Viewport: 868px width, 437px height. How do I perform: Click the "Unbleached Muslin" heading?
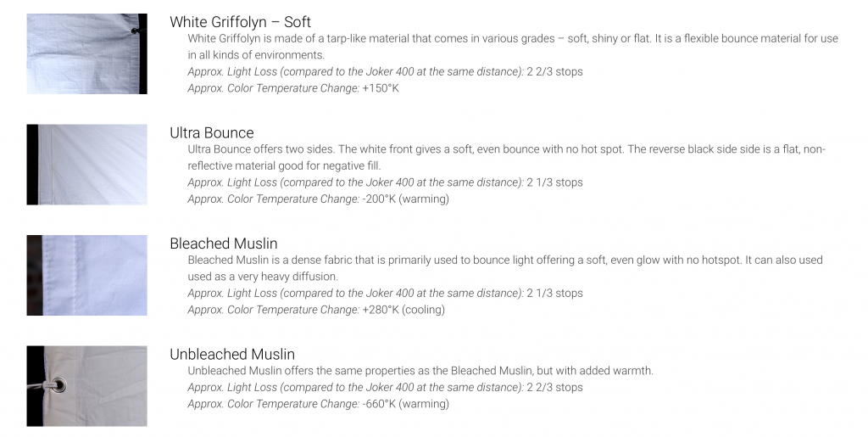pos(231,354)
